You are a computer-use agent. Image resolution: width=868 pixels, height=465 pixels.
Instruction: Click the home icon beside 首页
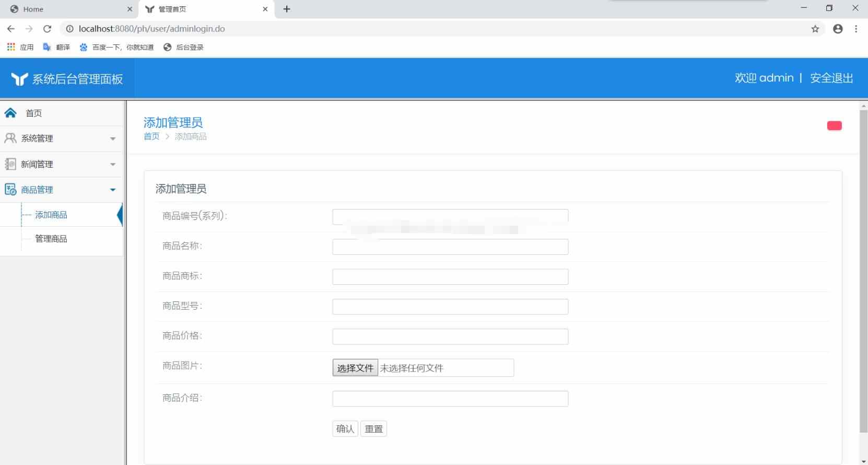10,113
